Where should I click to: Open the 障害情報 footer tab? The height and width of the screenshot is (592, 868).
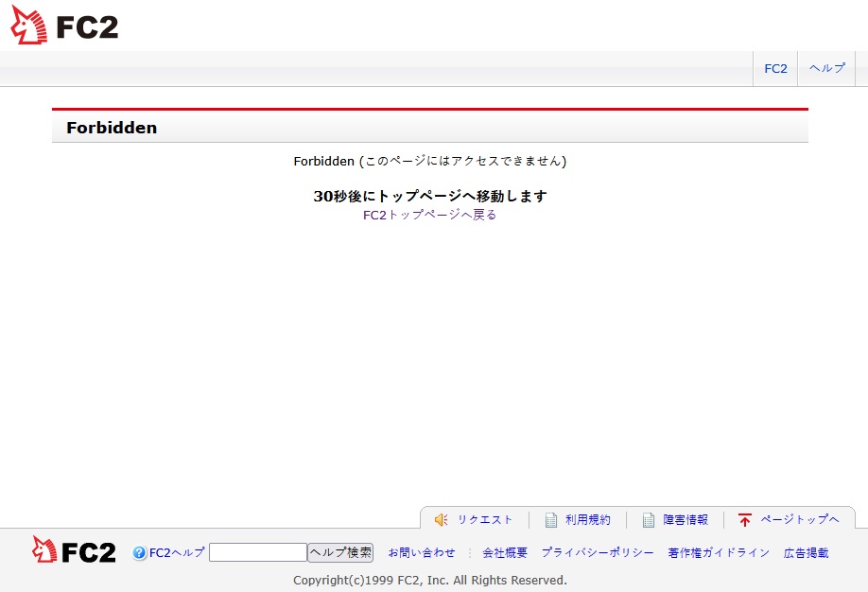pyautogui.click(x=686, y=519)
